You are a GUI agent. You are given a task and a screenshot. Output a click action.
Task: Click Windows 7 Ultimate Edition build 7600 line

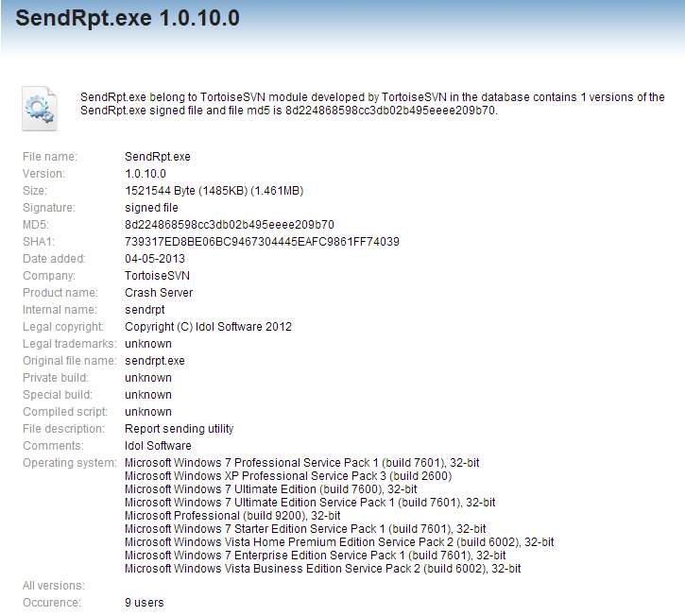(x=271, y=489)
